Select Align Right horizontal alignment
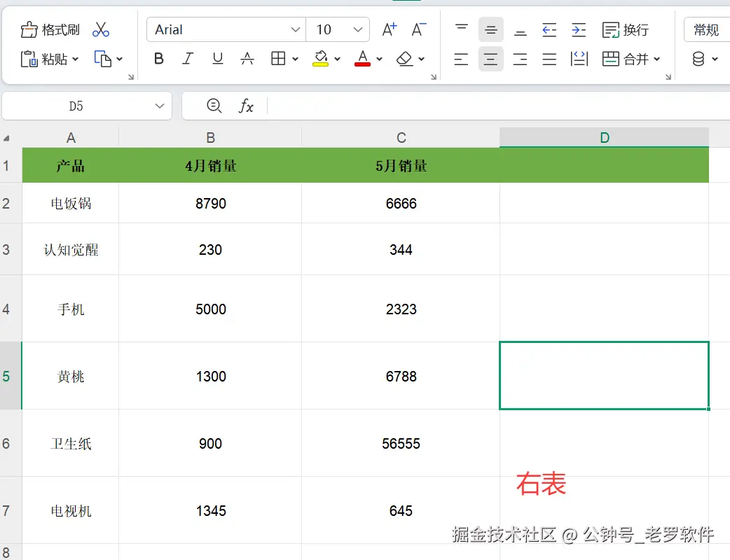The height and width of the screenshot is (560, 730). coord(521,59)
